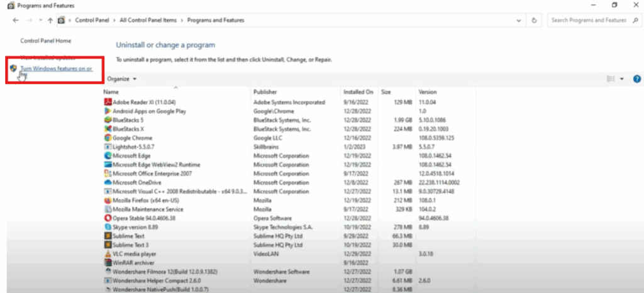
Task: Click the VLC media player cone icon
Action: pyautogui.click(x=108, y=254)
